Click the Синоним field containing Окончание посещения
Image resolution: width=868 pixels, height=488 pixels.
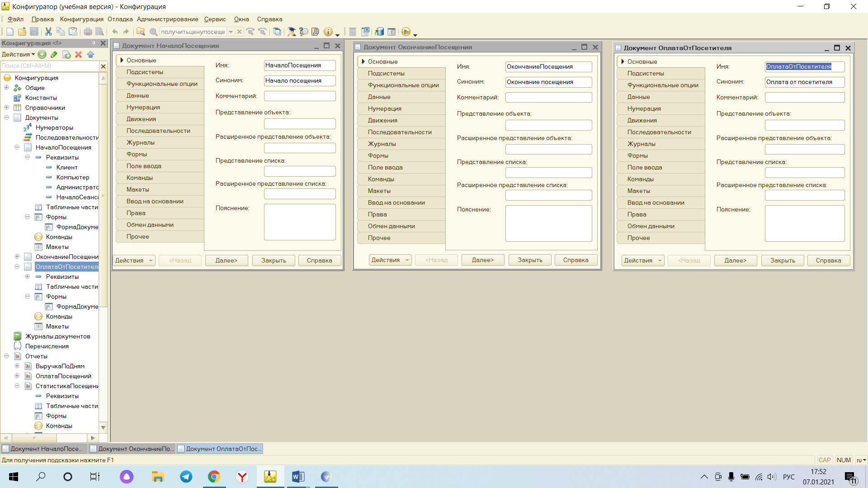click(x=548, y=82)
